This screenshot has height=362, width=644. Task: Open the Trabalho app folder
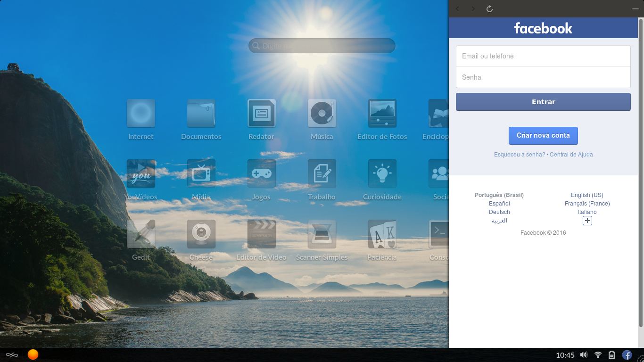click(322, 173)
